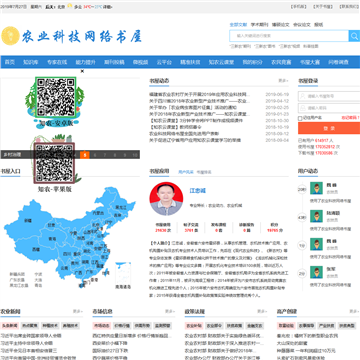The width and height of the screenshot is (360, 360).
Task: Click the forgot password link in red
Action: [x=350, y=118]
